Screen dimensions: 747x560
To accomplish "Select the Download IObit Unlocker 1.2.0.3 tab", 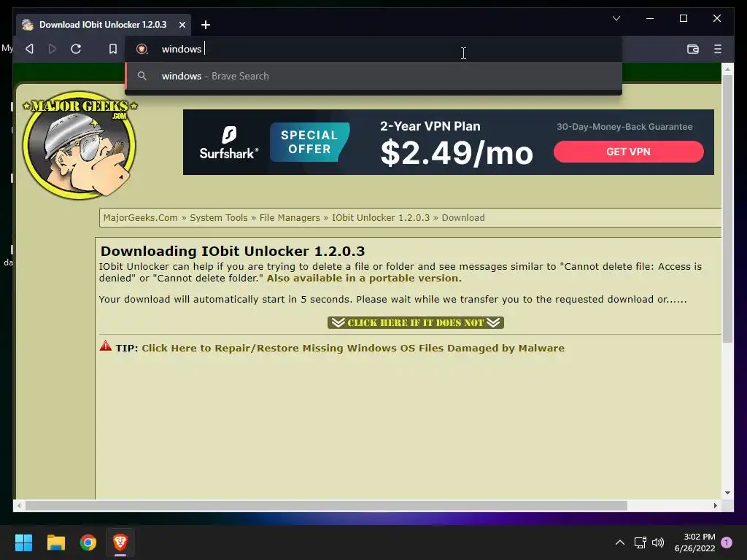I will (x=103, y=25).
